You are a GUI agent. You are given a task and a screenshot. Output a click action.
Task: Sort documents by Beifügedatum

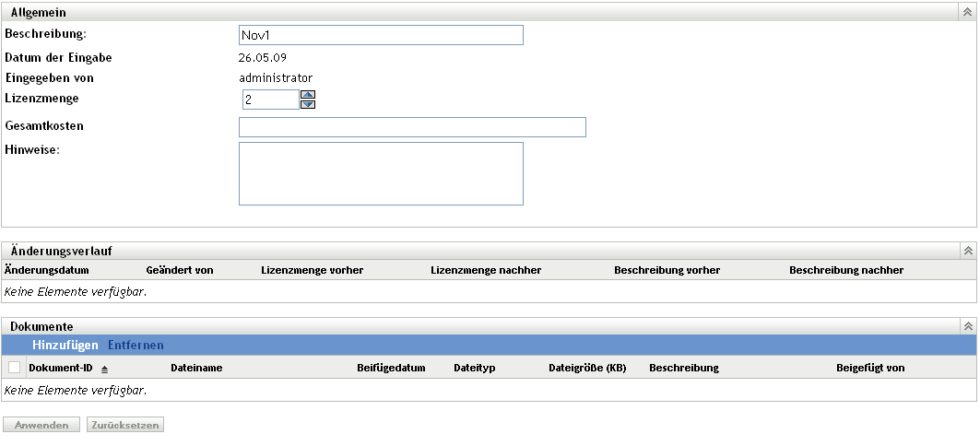pyautogui.click(x=391, y=368)
